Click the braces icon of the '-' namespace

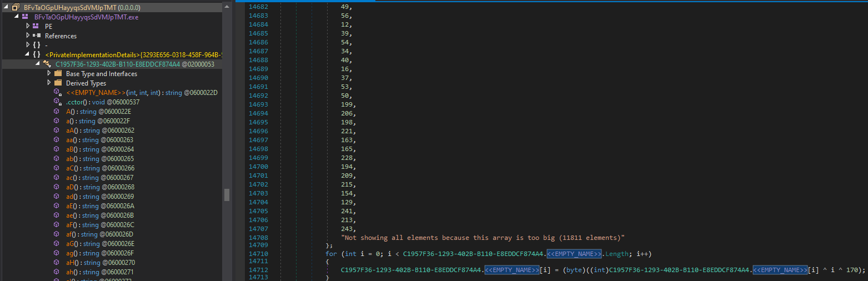click(37, 45)
